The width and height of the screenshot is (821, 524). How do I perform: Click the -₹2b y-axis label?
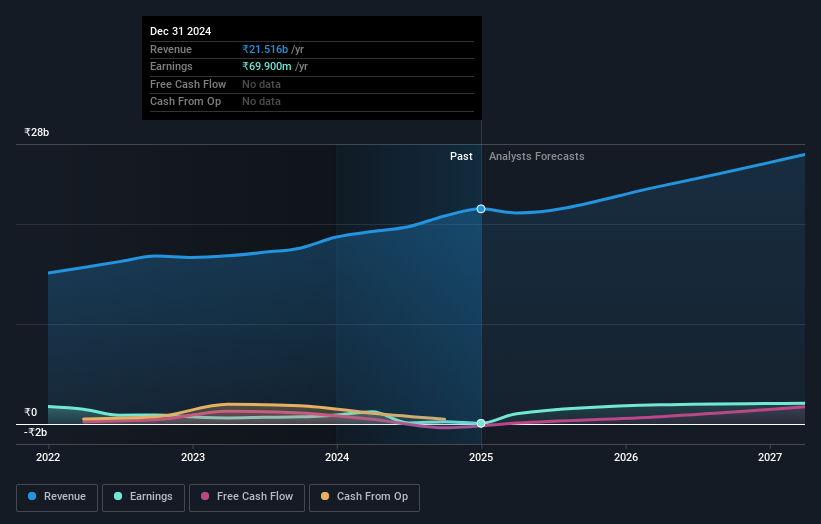point(36,432)
